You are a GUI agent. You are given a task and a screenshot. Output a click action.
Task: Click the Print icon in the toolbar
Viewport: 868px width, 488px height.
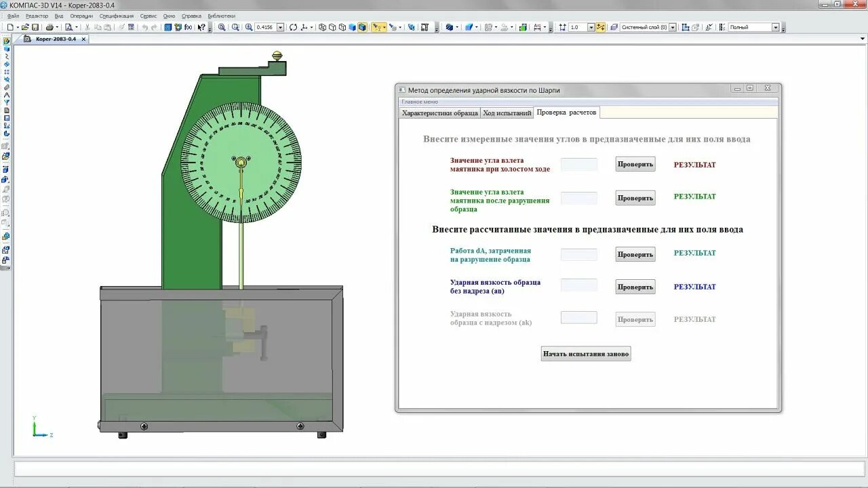pyautogui.click(x=50, y=27)
